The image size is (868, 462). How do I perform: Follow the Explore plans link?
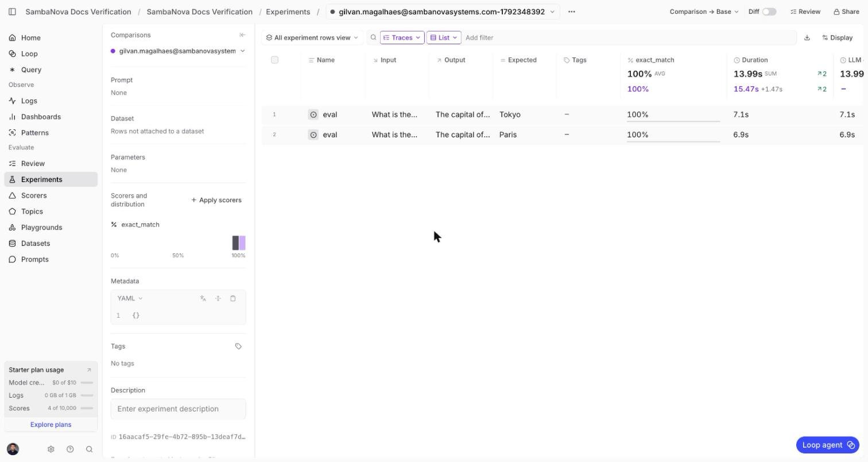pos(51,425)
